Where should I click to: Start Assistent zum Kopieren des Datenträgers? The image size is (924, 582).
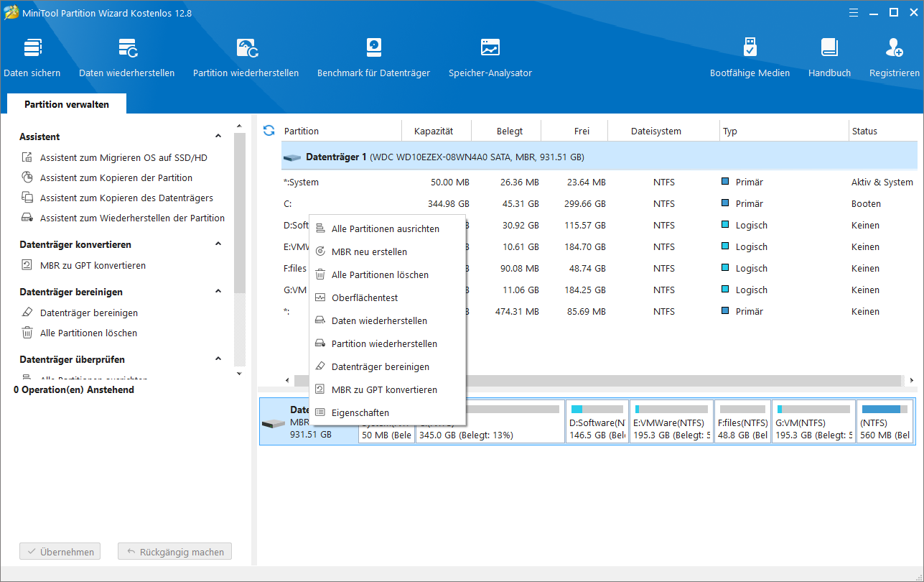tap(126, 198)
